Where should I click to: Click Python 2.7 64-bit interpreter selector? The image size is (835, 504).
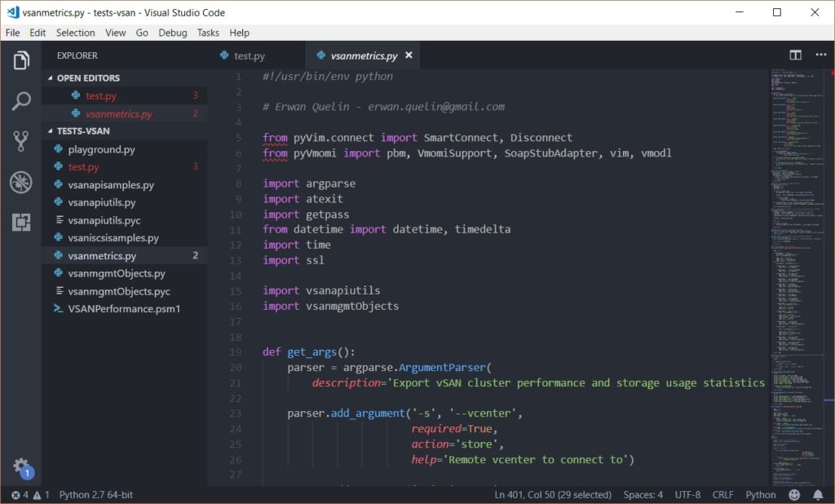click(x=96, y=495)
